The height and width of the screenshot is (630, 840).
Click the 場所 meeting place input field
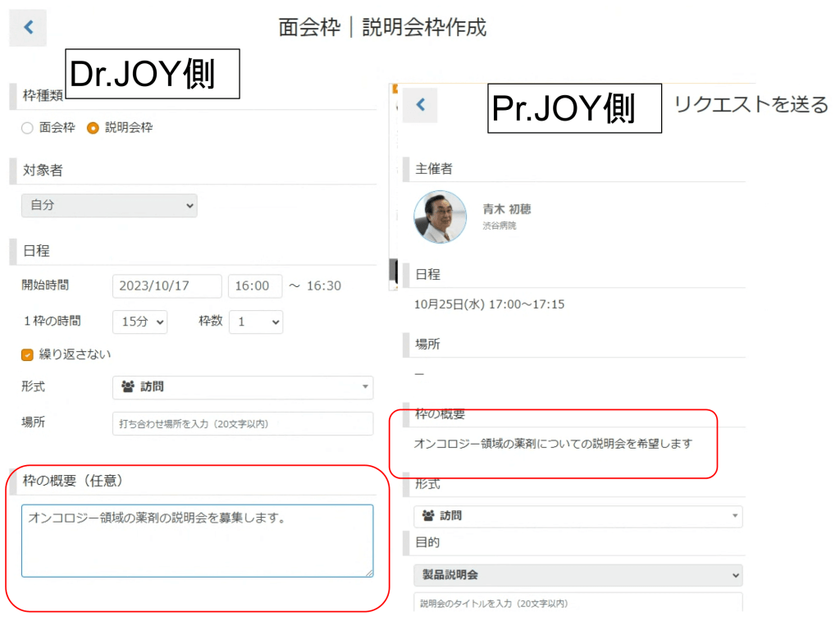(242, 424)
